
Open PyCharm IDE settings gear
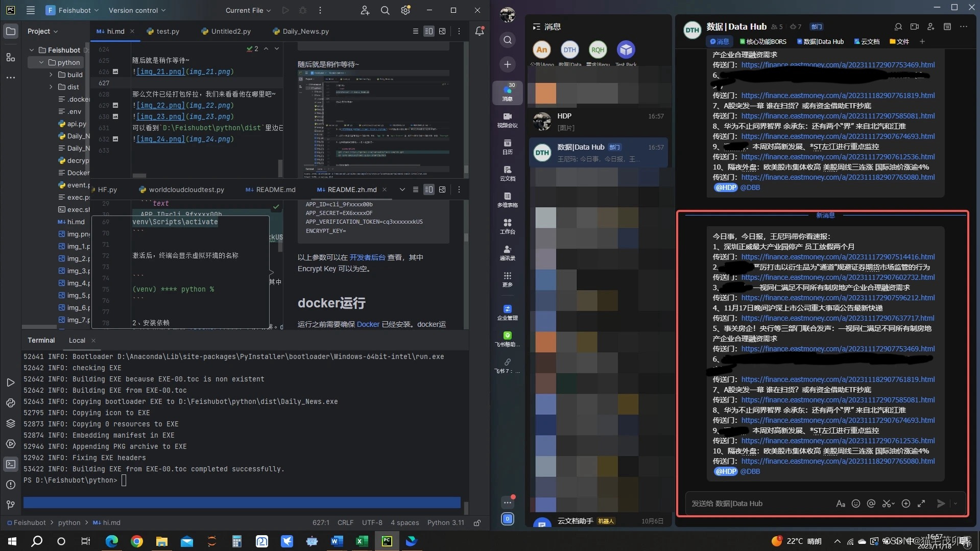(x=405, y=10)
